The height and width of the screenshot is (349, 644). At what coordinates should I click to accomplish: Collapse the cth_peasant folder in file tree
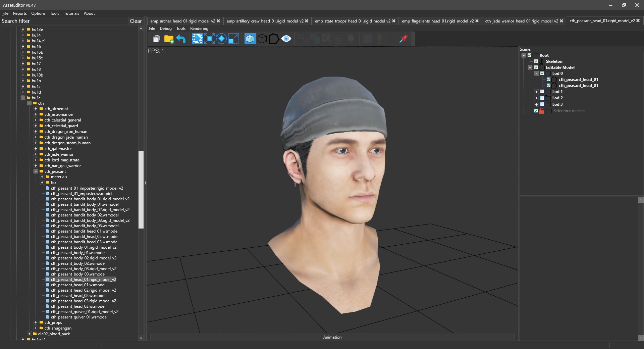(x=36, y=171)
